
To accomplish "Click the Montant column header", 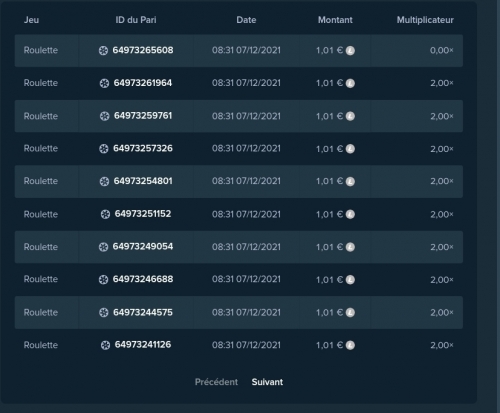I will click(335, 20).
